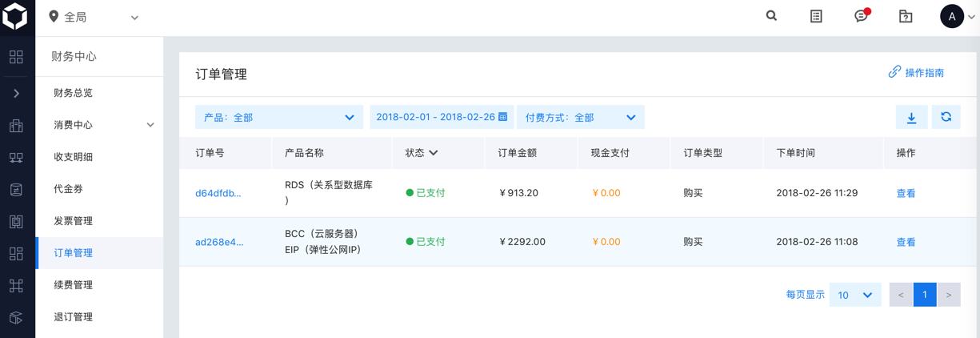Screen dimensions: 980x338
Task: Click the next page arrow button
Action: [949, 295]
